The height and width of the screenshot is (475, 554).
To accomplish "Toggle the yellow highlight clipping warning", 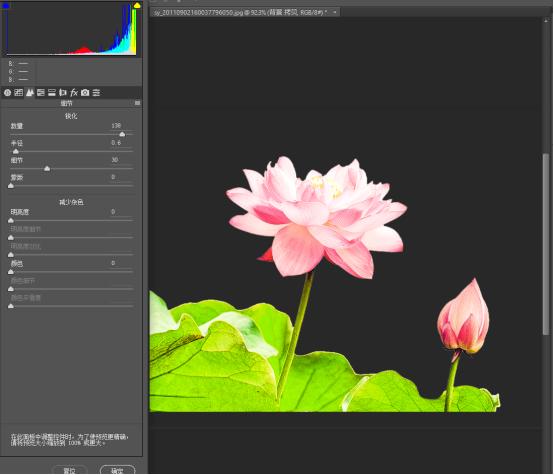I will (x=137, y=6).
